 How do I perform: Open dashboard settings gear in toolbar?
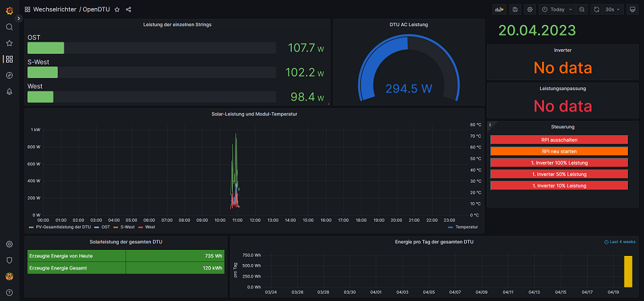tap(530, 10)
